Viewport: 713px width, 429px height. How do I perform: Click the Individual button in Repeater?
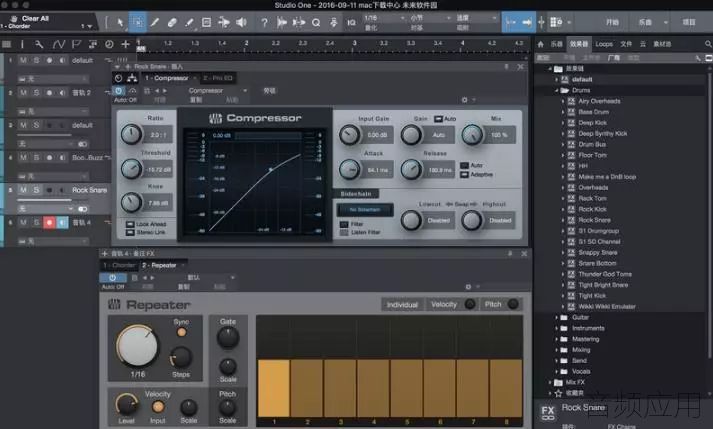tap(402, 305)
